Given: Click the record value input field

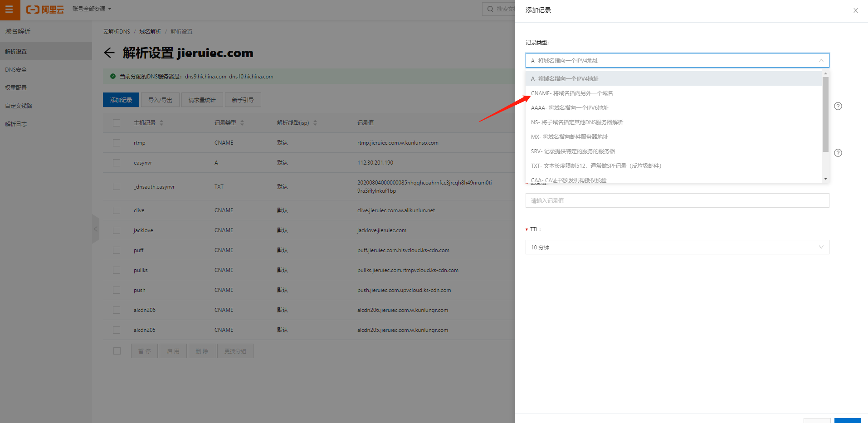Looking at the screenshot, I should point(677,200).
